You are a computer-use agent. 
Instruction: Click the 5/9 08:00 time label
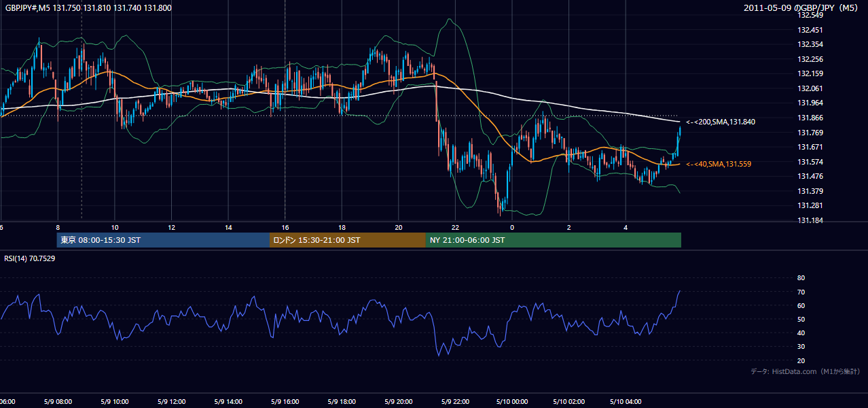click(58, 402)
